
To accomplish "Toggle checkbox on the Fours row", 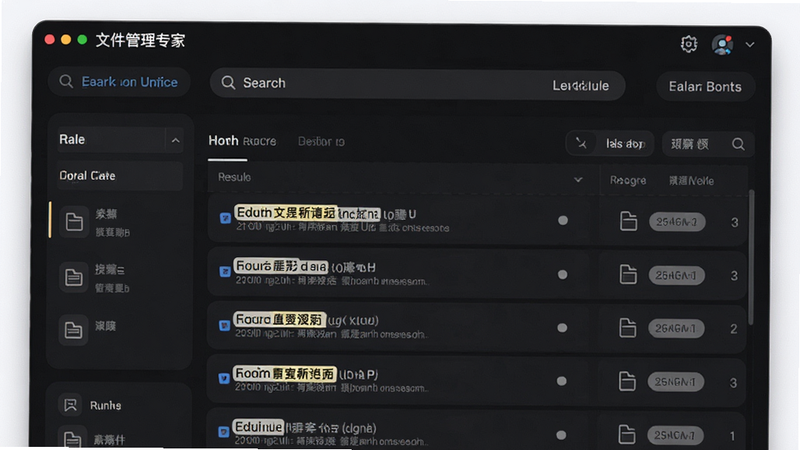I will point(224,271).
